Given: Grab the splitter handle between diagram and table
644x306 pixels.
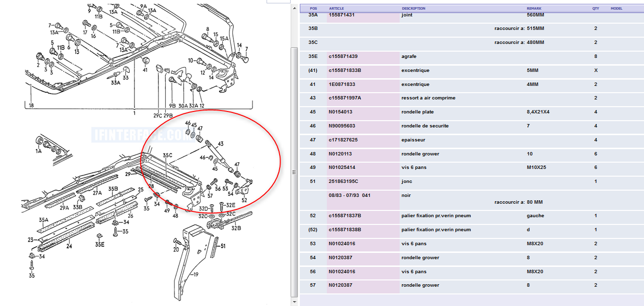Looking at the screenshot, I should coord(294,172).
